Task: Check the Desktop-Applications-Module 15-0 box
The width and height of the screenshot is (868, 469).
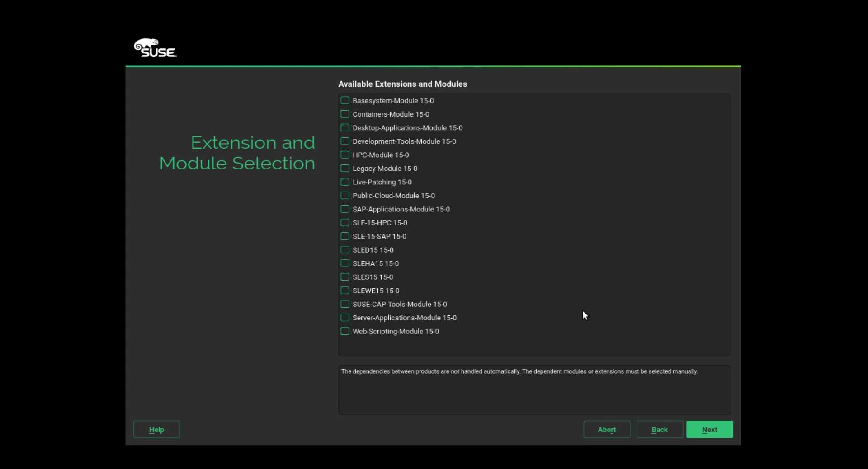Action: pyautogui.click(x=345, y=128)
